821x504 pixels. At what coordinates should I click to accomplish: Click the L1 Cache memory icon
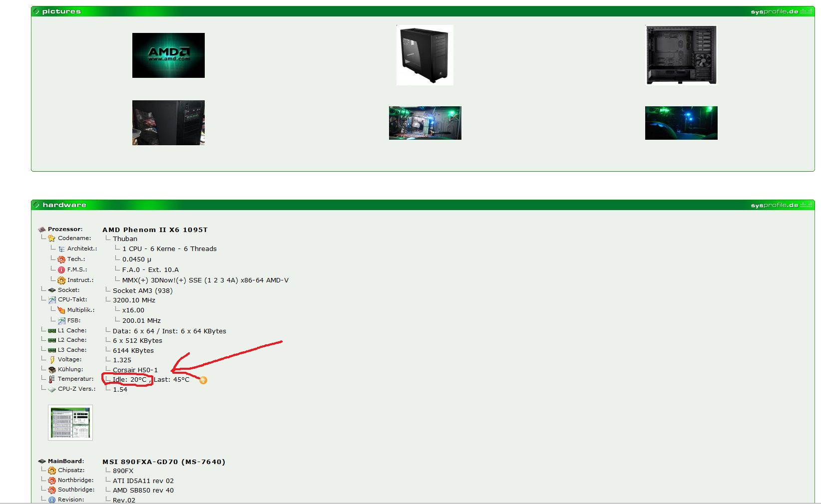point(52,331)
